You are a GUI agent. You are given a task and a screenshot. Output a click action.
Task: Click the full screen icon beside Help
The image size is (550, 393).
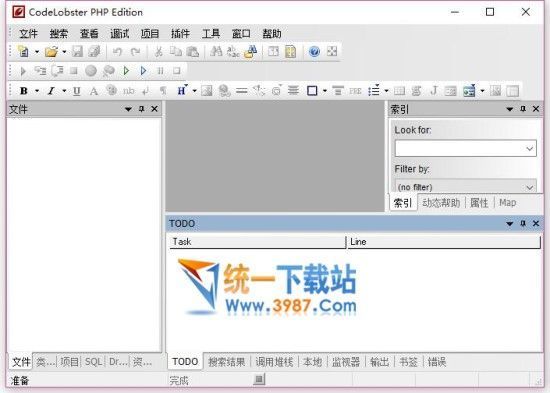pos(332,52)
